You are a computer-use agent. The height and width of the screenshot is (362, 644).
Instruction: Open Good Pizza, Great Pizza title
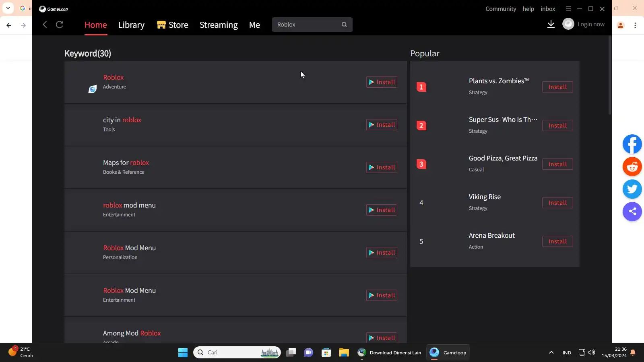503,158
